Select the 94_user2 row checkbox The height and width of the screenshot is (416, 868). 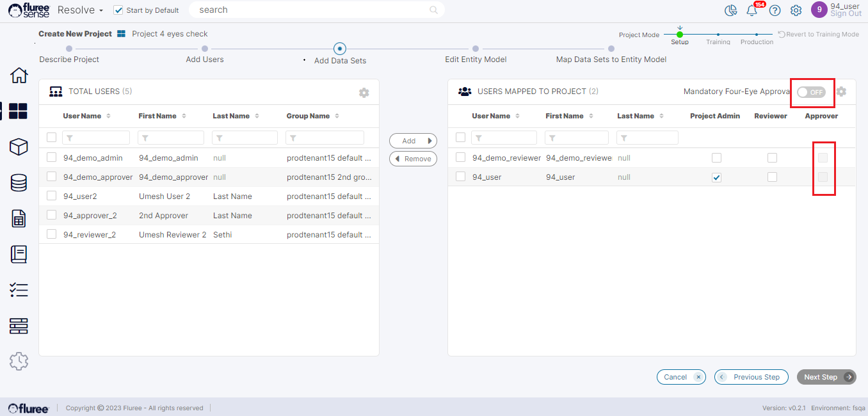pyautogui.click(x=52, y=196)
